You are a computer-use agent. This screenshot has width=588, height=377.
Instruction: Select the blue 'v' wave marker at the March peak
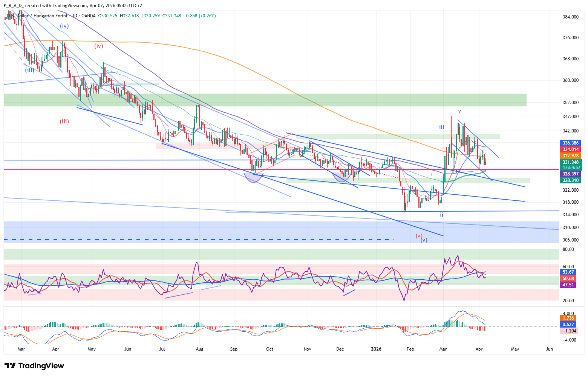[x=459, y=111]
